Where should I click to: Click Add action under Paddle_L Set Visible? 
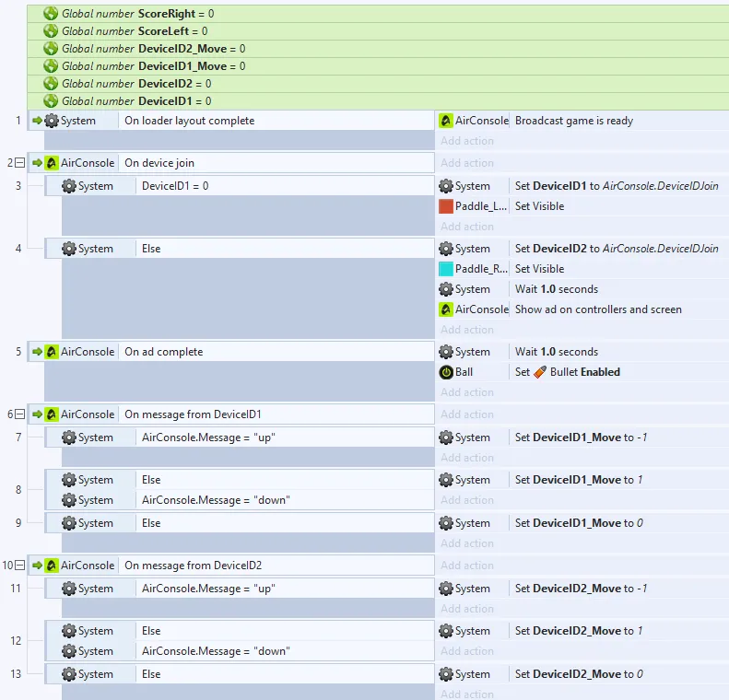tap(466, 227)
